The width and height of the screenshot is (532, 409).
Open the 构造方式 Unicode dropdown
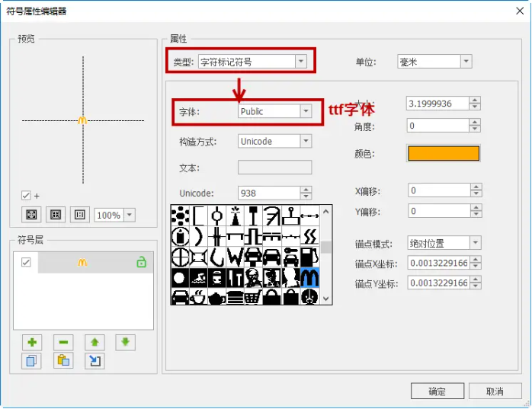point(306,141)
